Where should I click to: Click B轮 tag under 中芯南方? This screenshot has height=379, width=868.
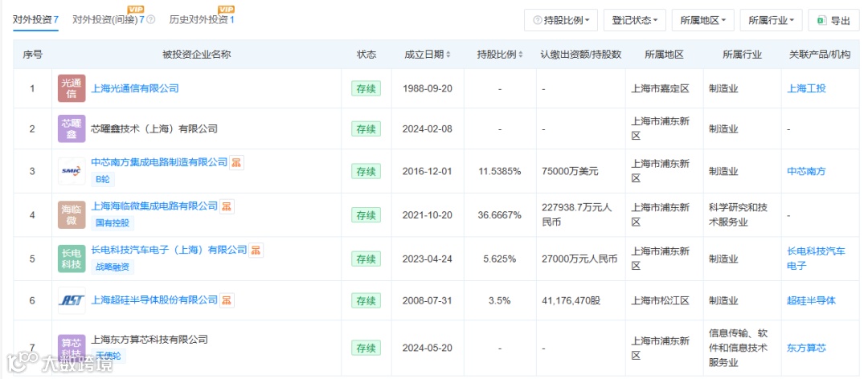tap(103, 179)
